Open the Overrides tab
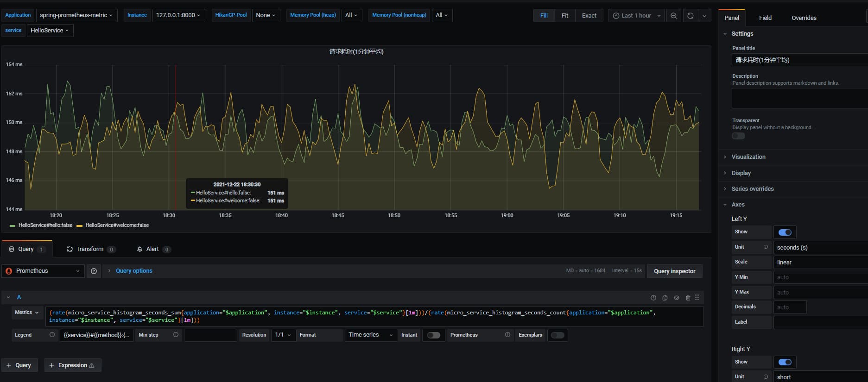This screenshot has width=868, height=382. tap(804, 18)
